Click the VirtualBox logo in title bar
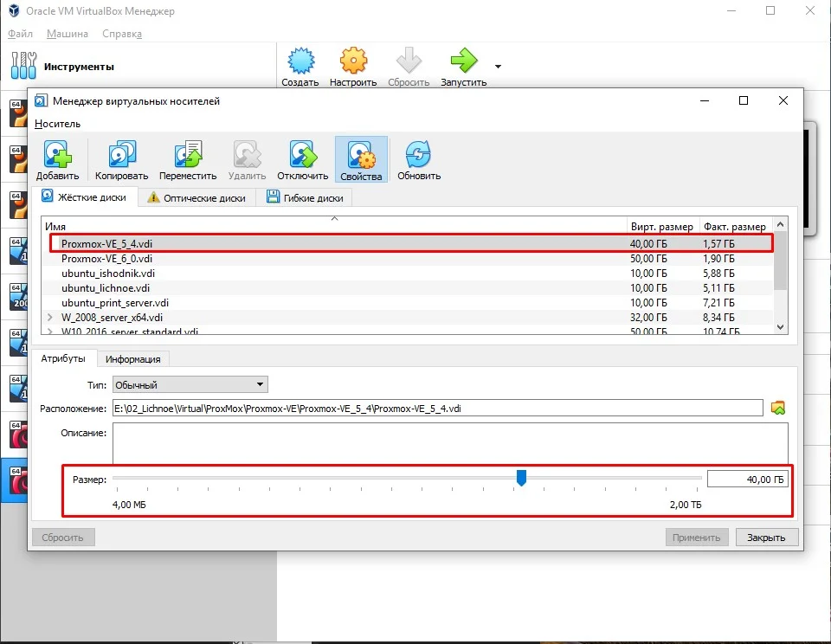This screenshot has width=831, height=644. tap(15, 10)
